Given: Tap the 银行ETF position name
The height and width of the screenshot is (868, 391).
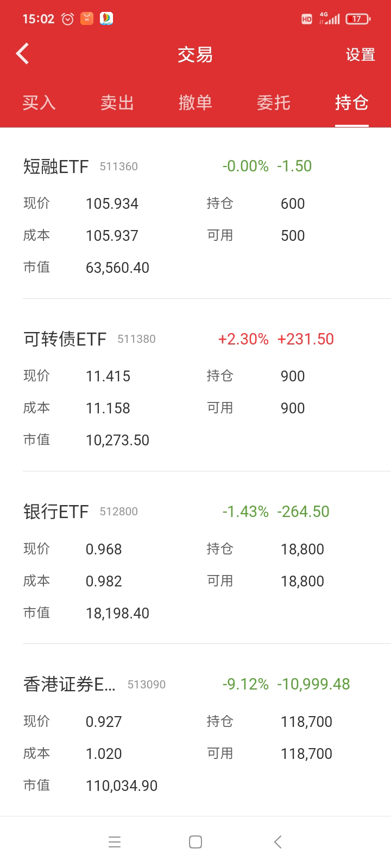Looking at the screenshot, I should tap(56, 512).
